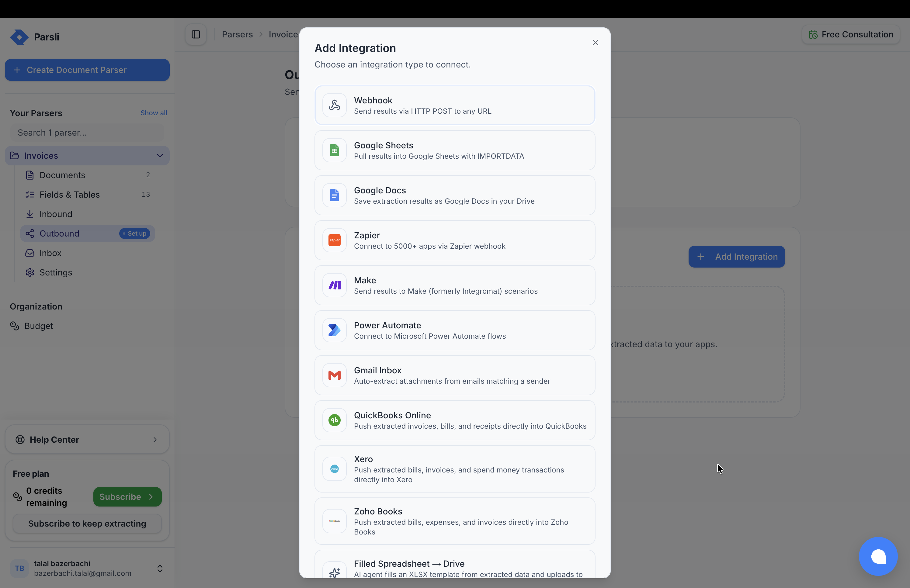Click the Set up badge
The image size is (910, 588).
tap(135, 233)
